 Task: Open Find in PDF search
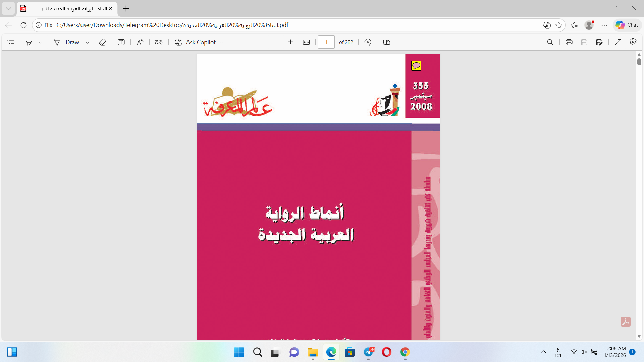[x=550, y=42]
